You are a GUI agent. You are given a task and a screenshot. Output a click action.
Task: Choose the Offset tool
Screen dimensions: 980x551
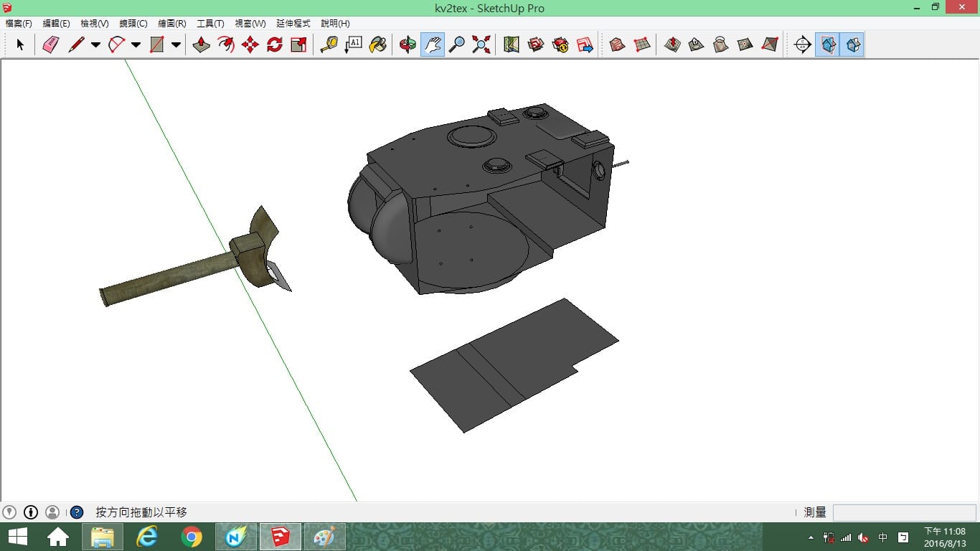pos(226,44)
